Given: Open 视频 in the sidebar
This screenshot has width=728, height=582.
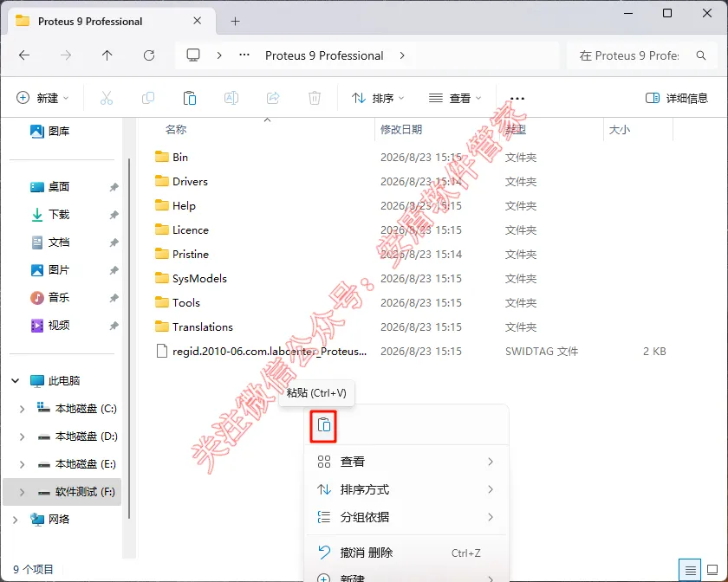Looking at the screenshot, I should tap(49, 326).
